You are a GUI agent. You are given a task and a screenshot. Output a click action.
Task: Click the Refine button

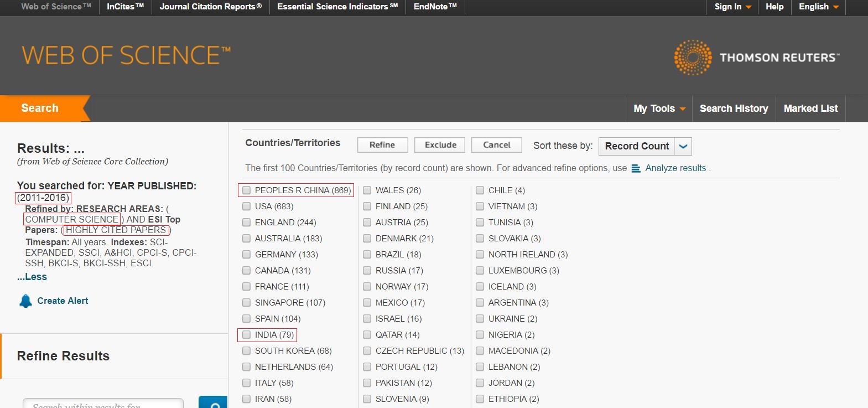coord(382,145)
